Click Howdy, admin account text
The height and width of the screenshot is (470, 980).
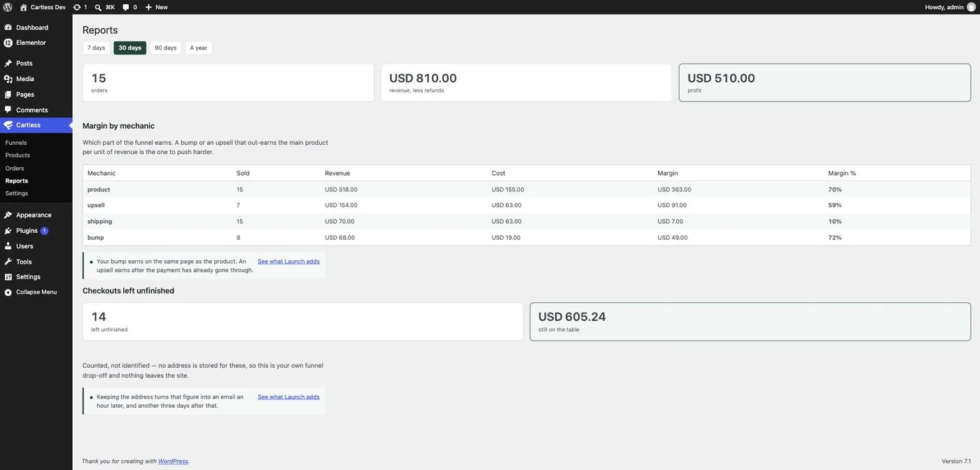point(944,7)
